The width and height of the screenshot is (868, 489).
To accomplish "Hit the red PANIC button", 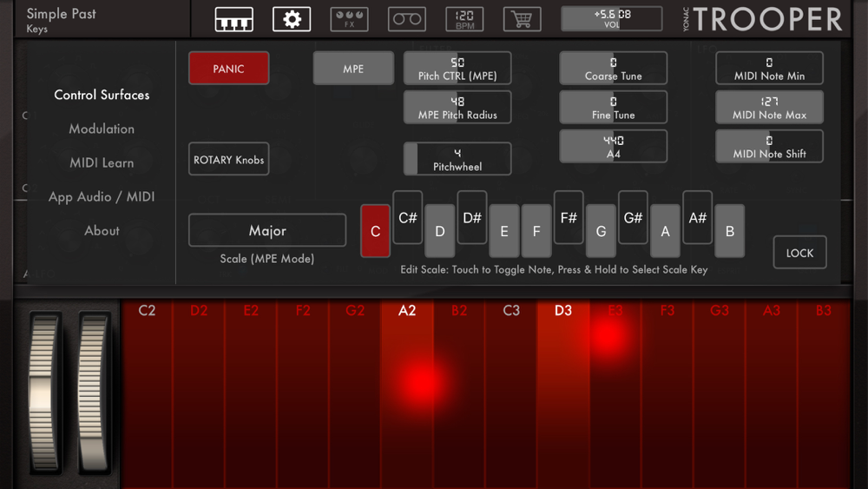I will (228, 68).
